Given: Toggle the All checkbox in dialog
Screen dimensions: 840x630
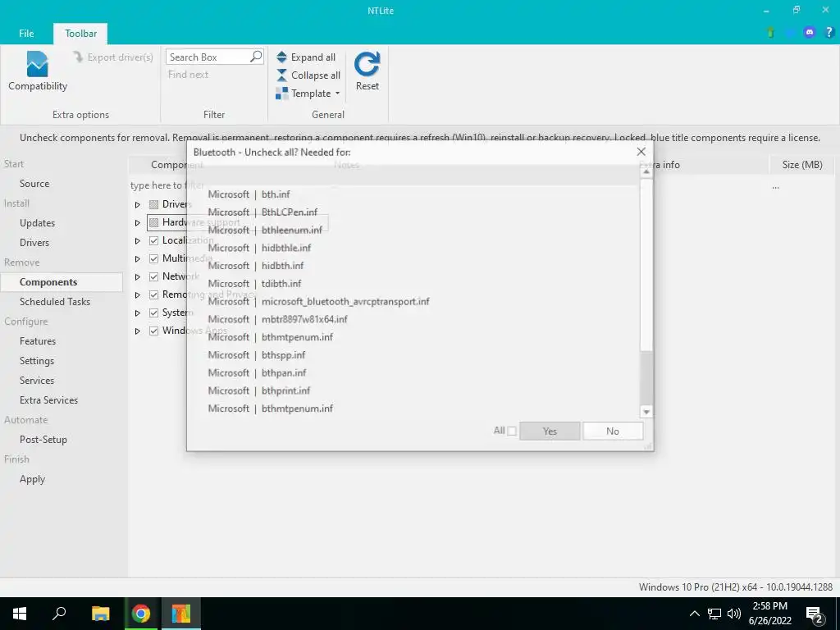Looking at the screenshot, I should pyautogui.click(x=512, y=431).
